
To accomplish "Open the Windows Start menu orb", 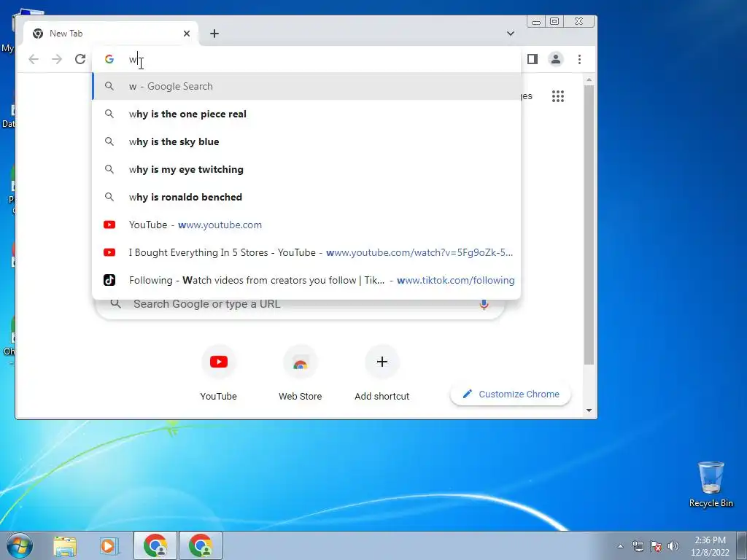I will 19,545.
